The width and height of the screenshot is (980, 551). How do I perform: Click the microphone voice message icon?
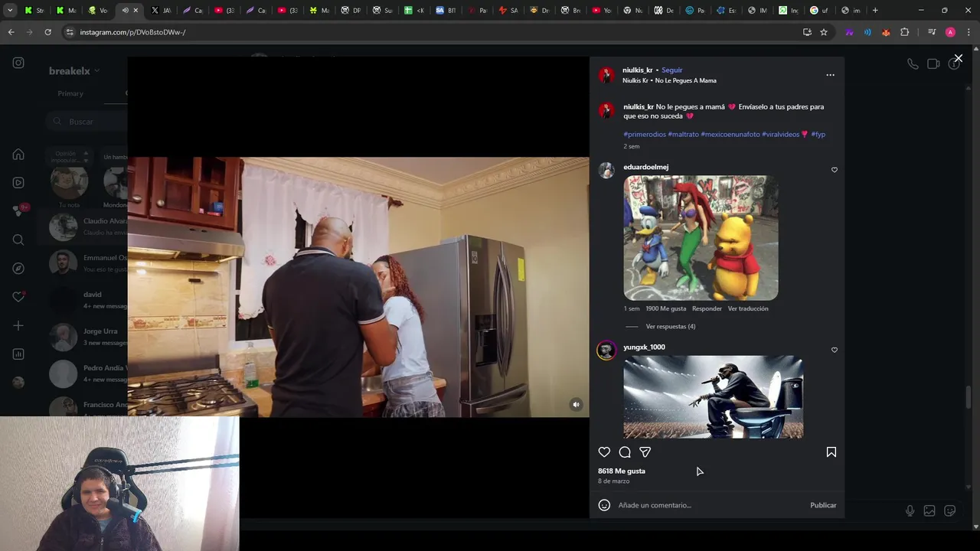point(910,510)
